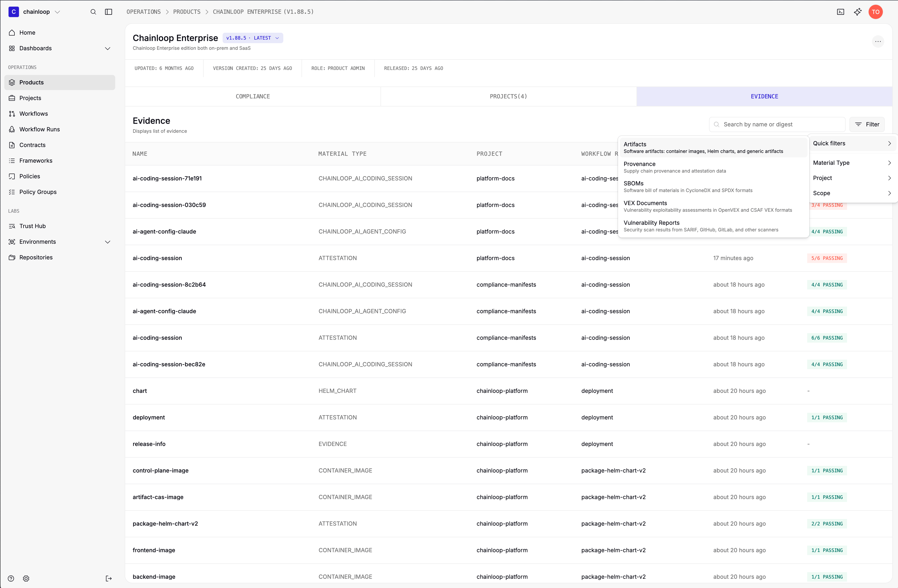
Task: Click the Environments icon
Action: pos(12,242)
